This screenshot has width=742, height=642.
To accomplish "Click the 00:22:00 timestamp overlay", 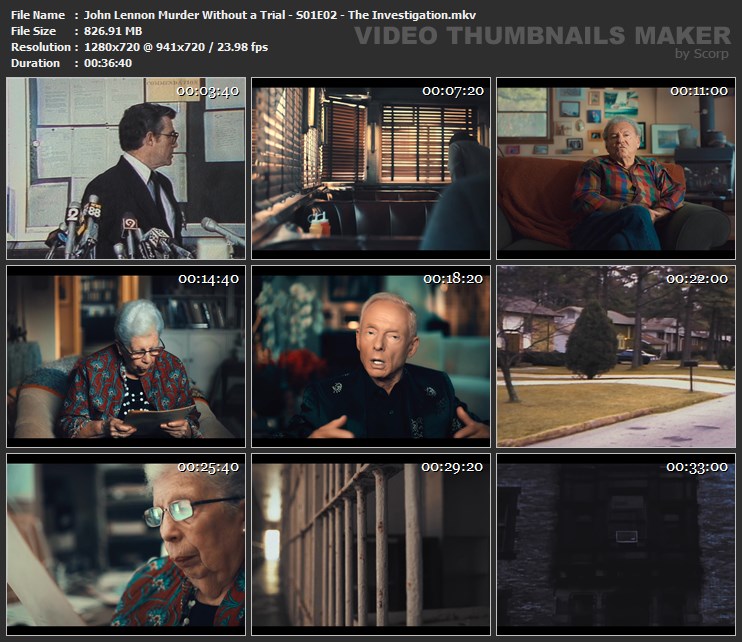I will point(697,279).
